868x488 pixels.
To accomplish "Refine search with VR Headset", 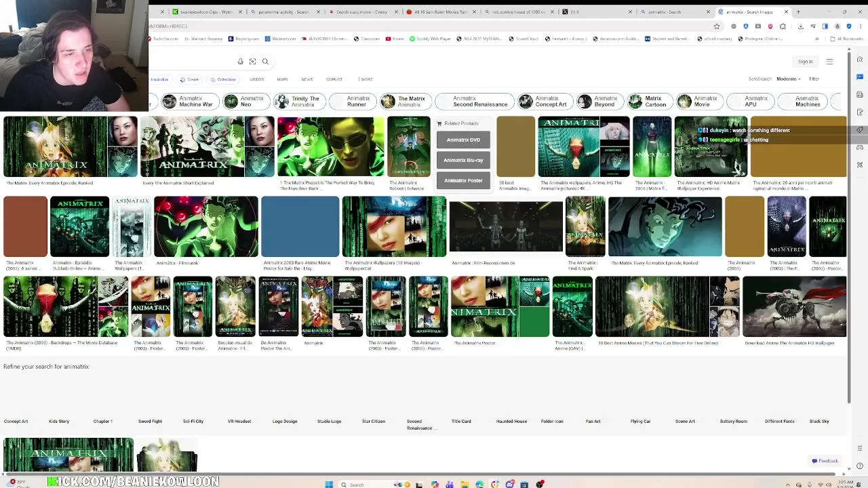I will 239,422.
